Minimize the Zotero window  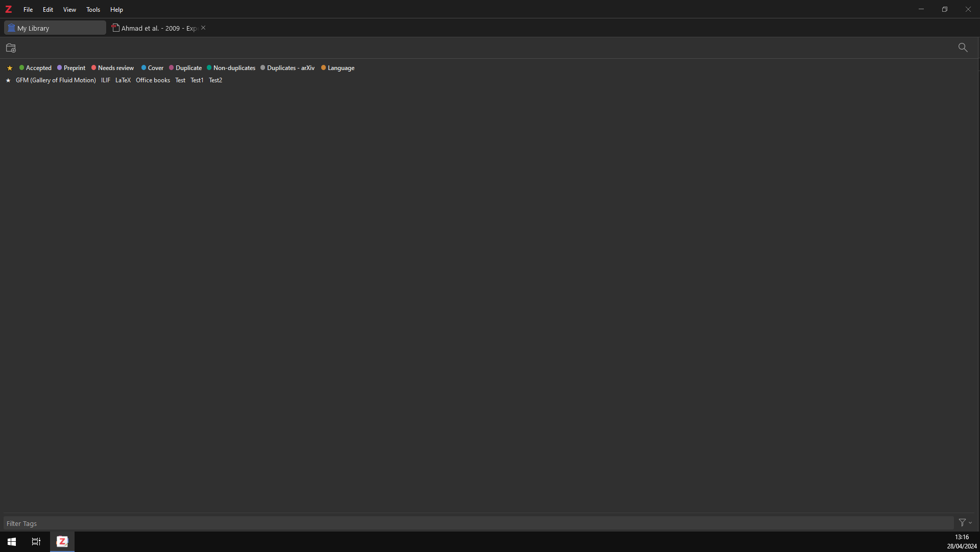tap(921, 9)
